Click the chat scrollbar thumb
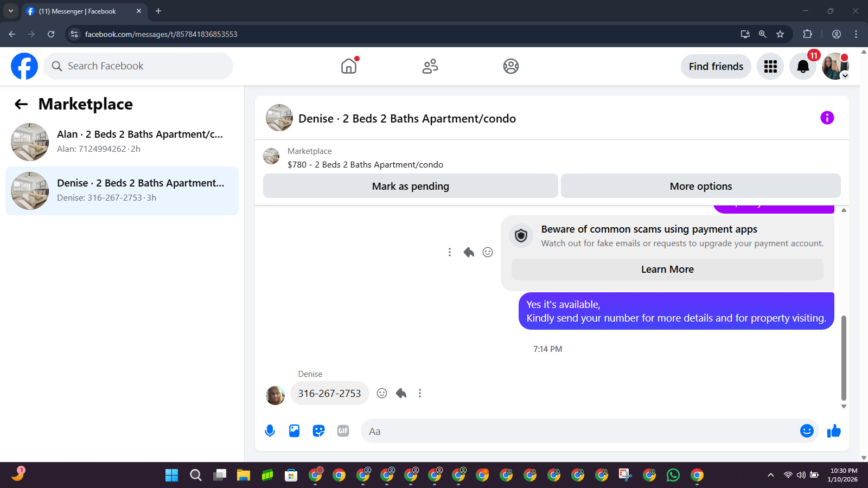This screenshot has height=488, width=868. pyautogui.click(x=844, y=358)
